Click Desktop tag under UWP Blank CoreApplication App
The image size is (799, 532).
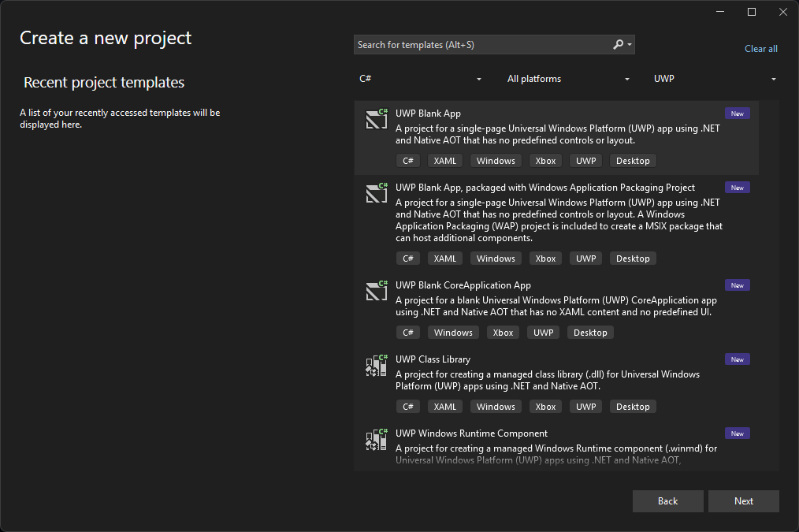[591, 333]
